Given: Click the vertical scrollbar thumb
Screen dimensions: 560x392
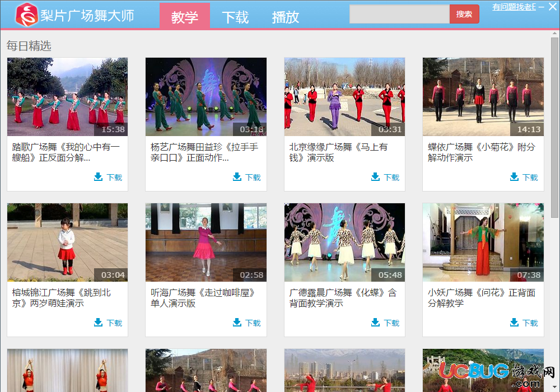Looking at the screenshot, I should [x=554, y=128].
